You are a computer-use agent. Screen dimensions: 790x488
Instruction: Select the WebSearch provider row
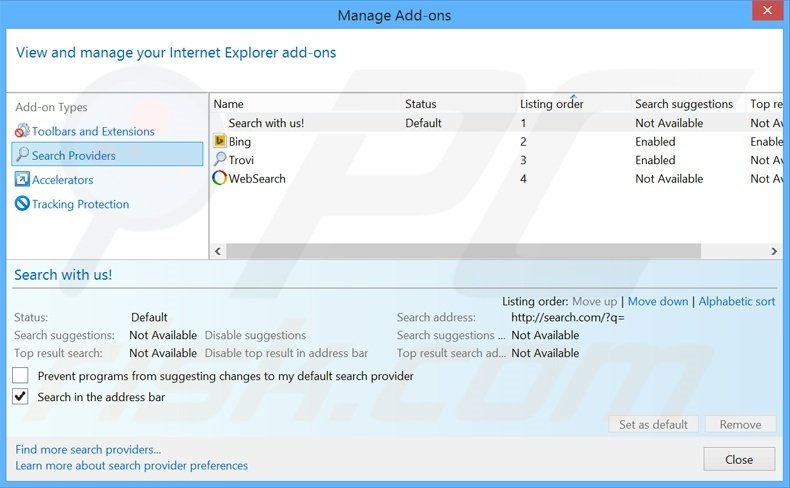pos(496,178)
